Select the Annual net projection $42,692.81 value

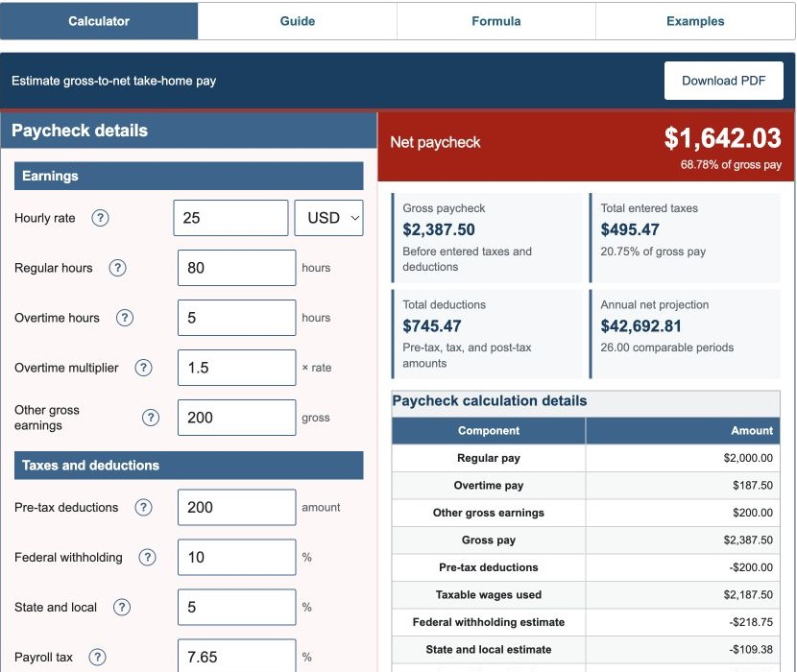tap(640, 326)
